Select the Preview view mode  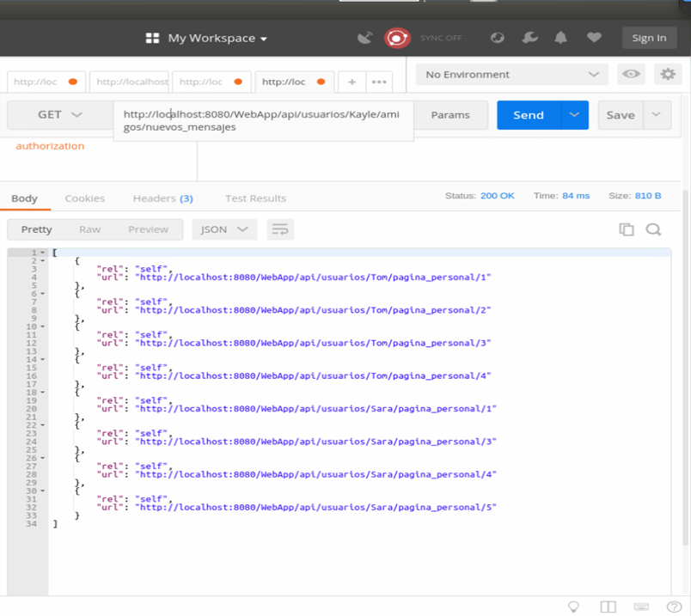[148, 229]
